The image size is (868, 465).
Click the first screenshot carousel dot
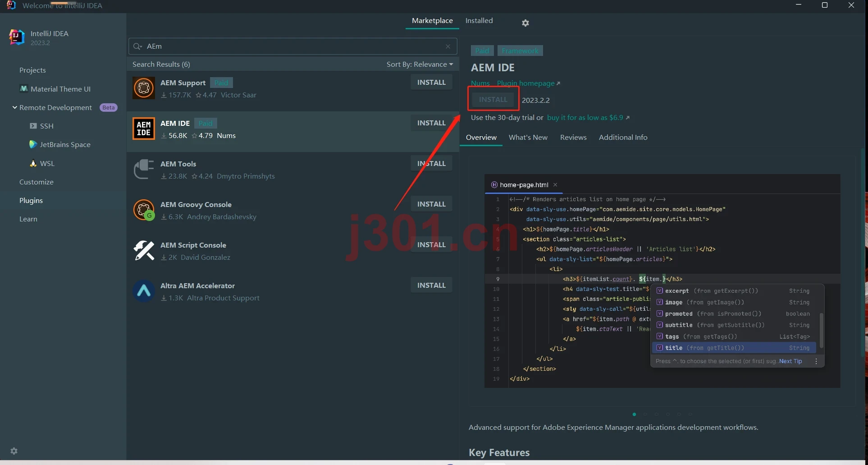[634, 414]
